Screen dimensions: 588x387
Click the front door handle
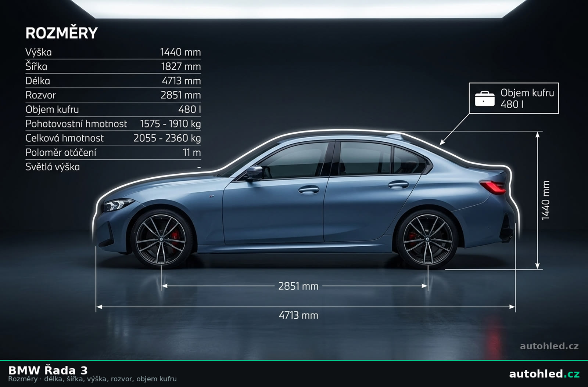pos(309,190)
